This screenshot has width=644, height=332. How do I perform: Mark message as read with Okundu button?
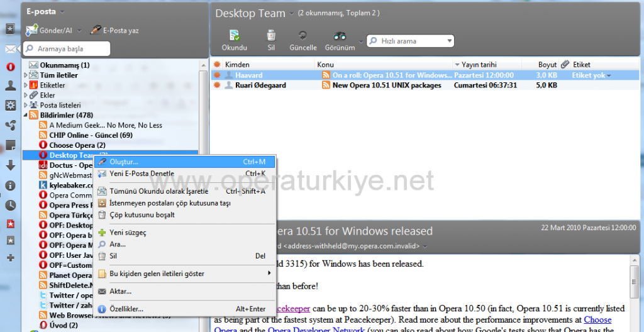[234, 40]
